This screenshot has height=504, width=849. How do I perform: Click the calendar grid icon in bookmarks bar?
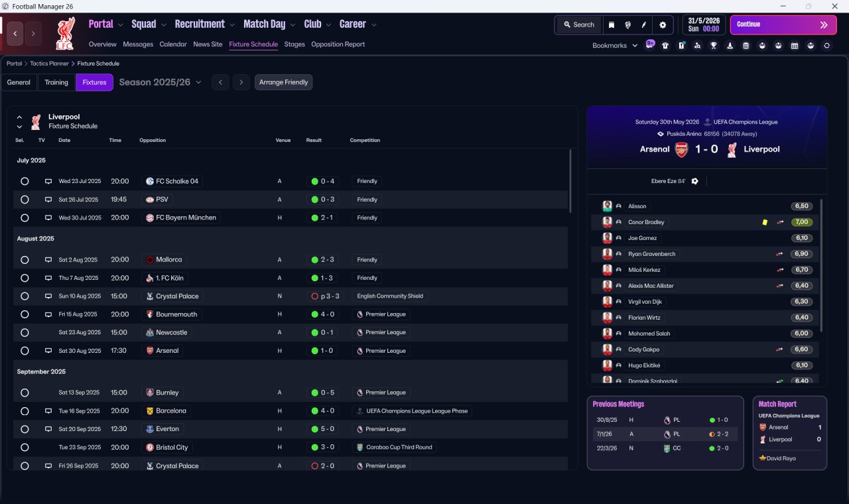click(x=795, y=46)
